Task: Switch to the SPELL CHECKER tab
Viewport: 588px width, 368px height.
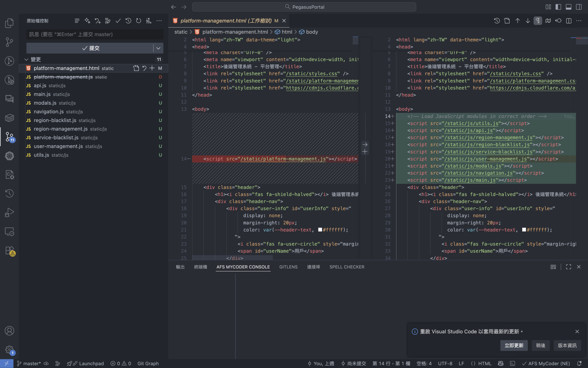Action: [x=347, y=267]
